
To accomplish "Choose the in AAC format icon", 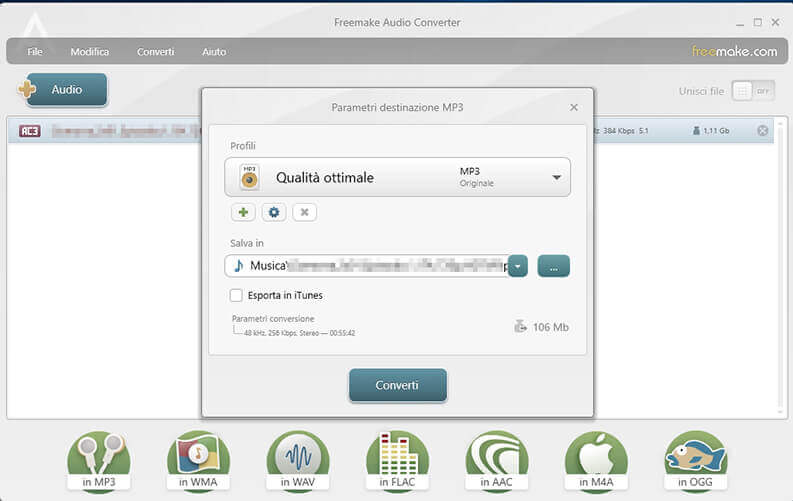I will 497,461.
